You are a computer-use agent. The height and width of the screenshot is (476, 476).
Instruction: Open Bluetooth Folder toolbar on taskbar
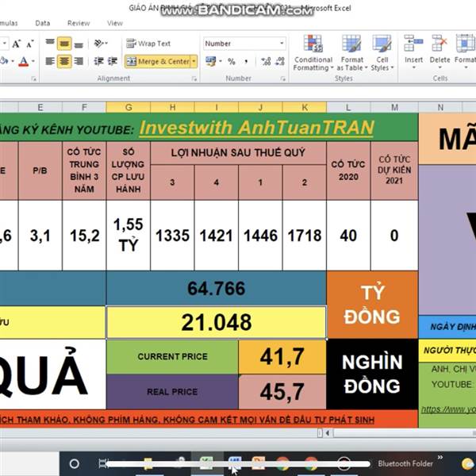click(405, 464)
